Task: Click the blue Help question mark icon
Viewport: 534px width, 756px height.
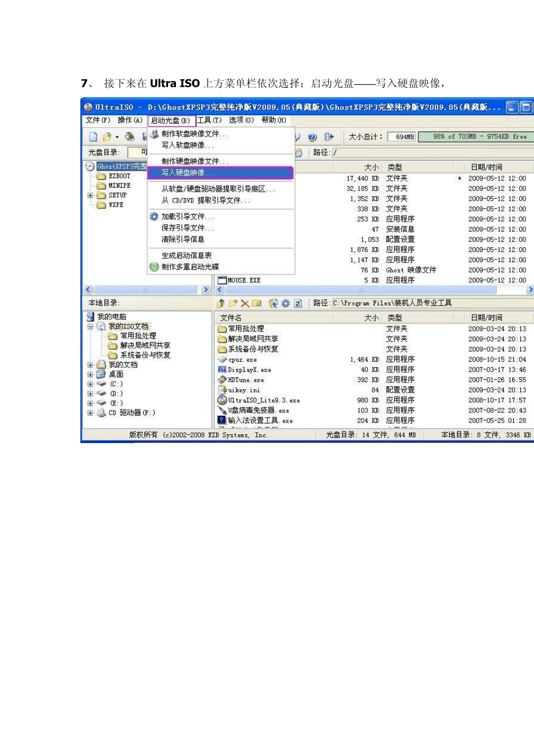Action: (313, 137)
